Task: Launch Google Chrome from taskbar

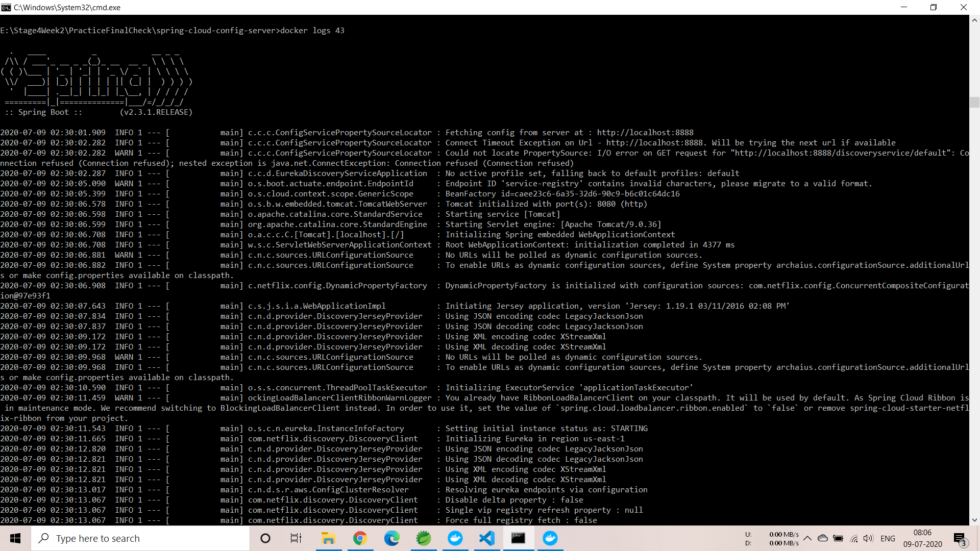Action: (x=360, y=538)
